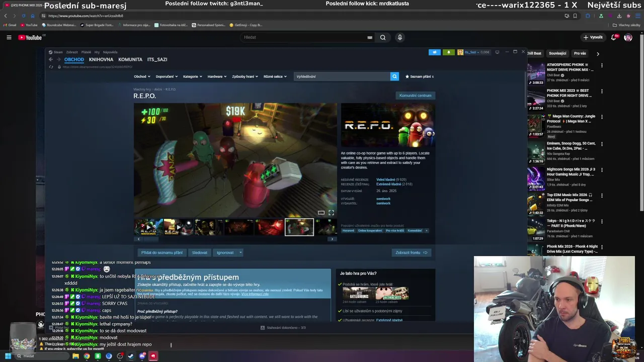Expand the Kategorie dropdown

click(x=193, y=76)
